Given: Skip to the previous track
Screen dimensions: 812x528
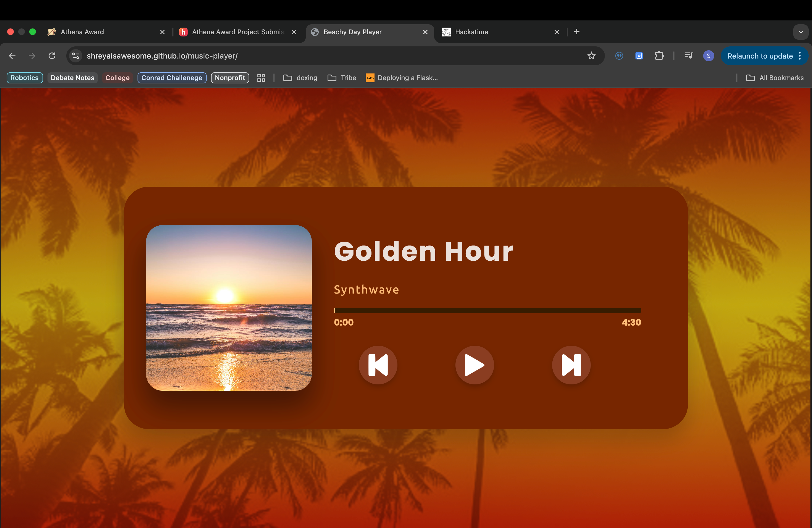Looking at the screenshot, I should (378, 365).
